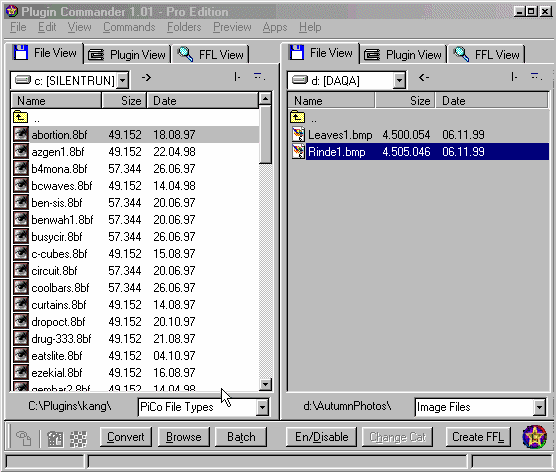556x472 pixels.
Task: Click the linked pages icon in bottom toolbar
Action: pyautogui.click(x=24, y=438)
